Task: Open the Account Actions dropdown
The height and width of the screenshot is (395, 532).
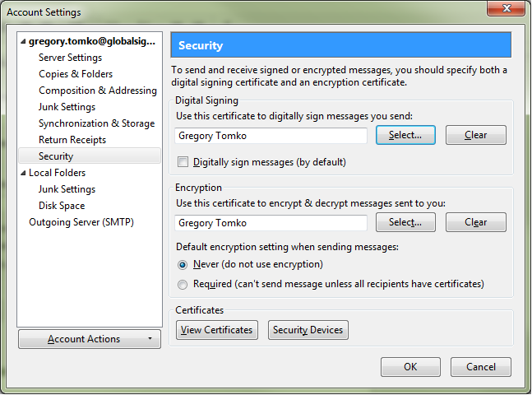Action: point(90,339)
